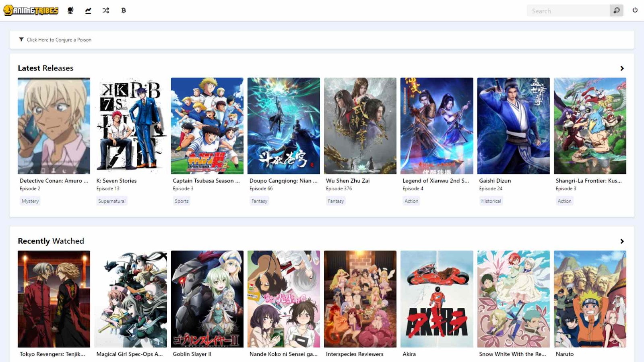Click the 'Tokyo Revengers: Tenjik...' title

pos(52,354)
